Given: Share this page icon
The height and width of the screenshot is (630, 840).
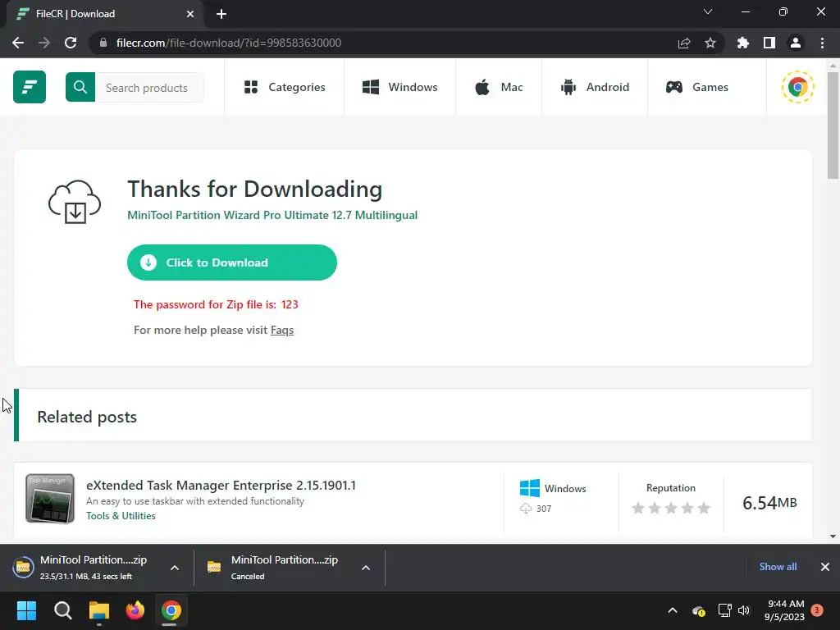Looking at the screenshot, I should point(684,43).
